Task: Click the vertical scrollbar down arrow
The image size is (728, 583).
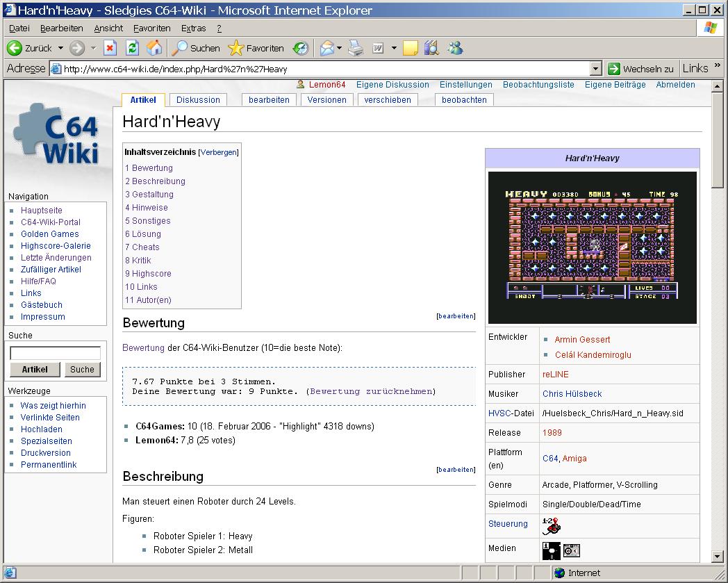Action: click(x=718, y=557)
